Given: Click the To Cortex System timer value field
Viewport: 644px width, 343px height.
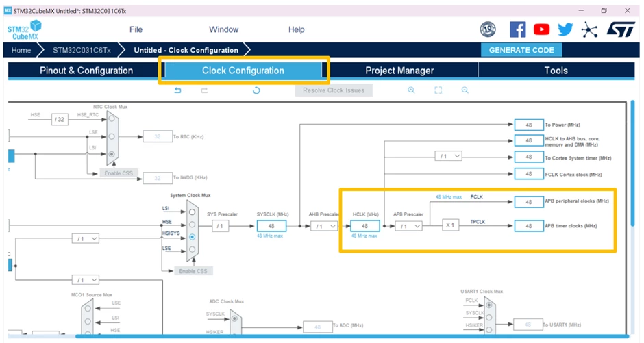Looking at the screenshot, I should click(529, 157).
